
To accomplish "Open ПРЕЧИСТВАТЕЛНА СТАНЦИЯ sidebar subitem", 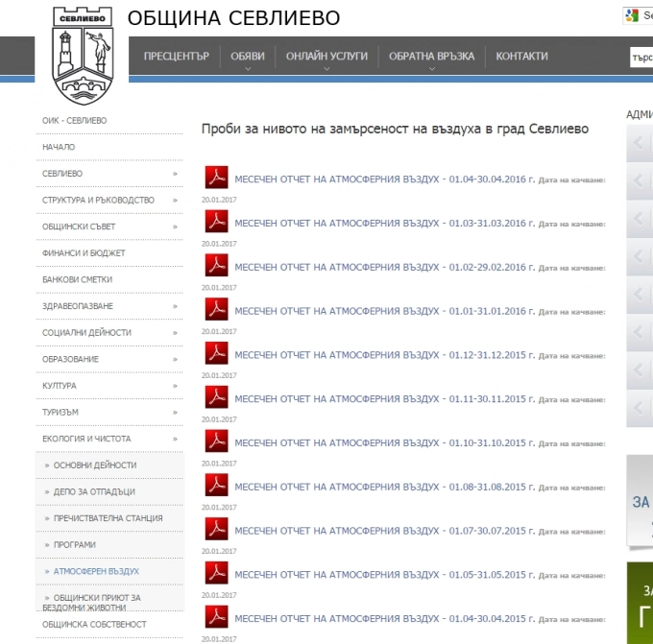I will point(108,518).
